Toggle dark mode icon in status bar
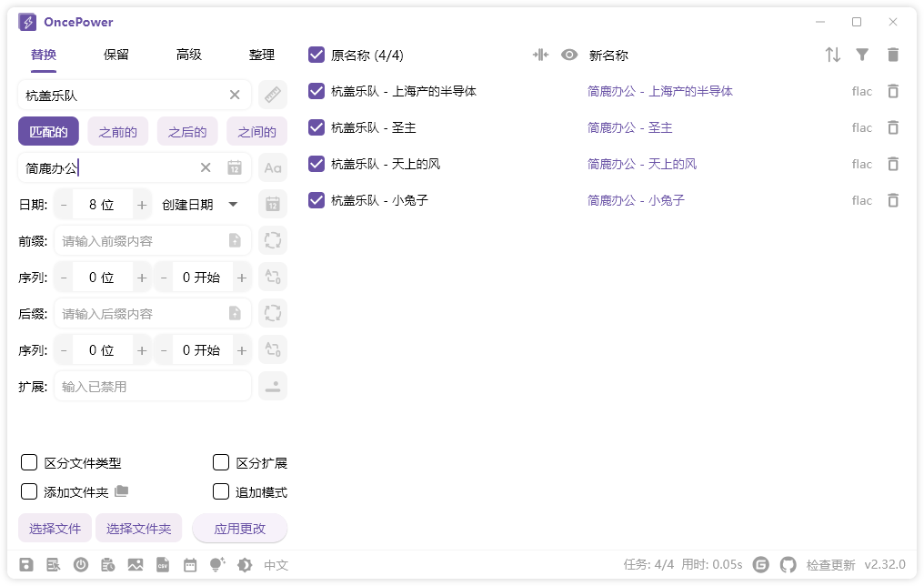This screenshot has width=924, height=586. (243, 564)
